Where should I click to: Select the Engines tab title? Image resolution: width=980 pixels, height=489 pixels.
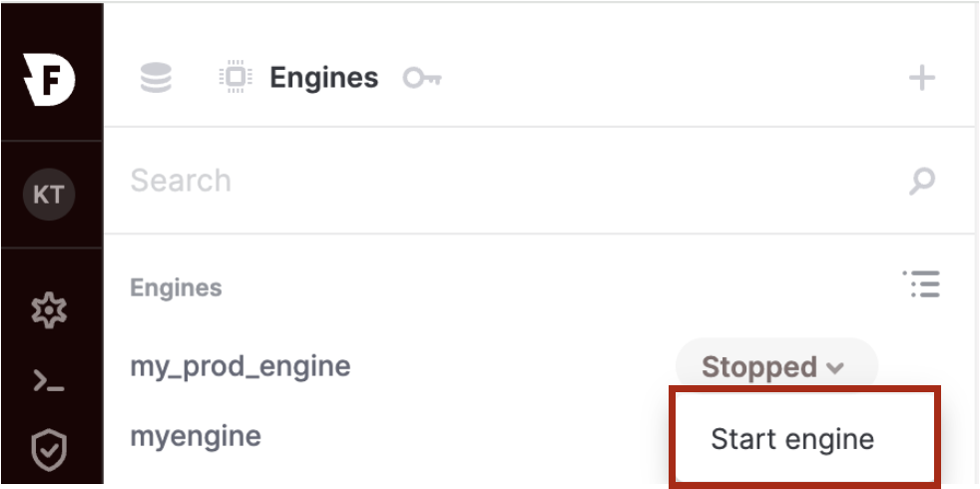(323, 78)
